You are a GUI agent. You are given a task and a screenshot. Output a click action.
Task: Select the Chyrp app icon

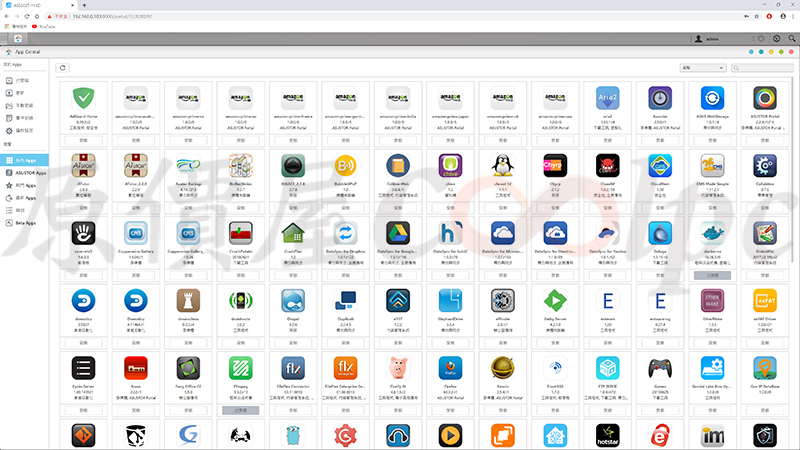[x=555, y=166]
